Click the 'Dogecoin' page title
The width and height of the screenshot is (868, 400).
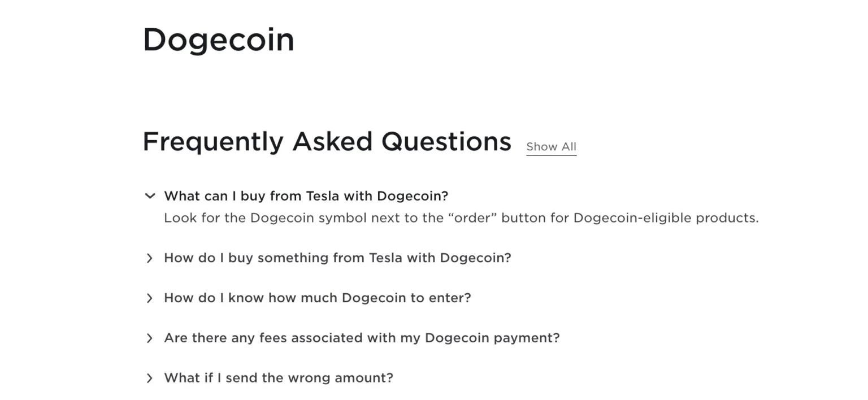219,40
